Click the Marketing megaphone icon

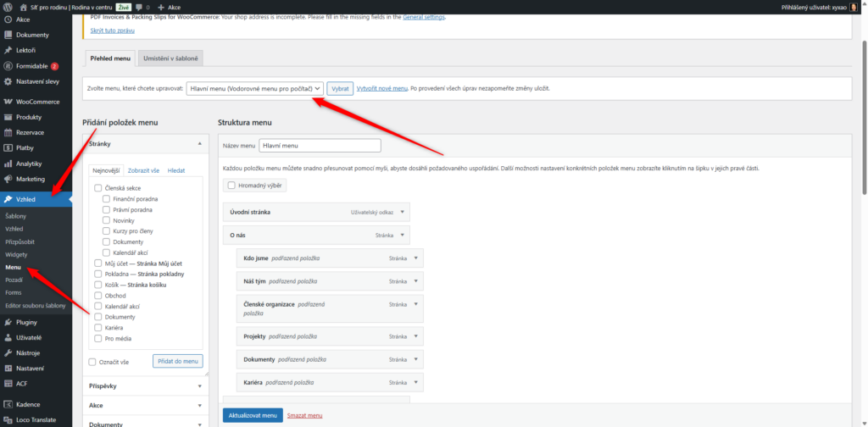pos(8,179)
